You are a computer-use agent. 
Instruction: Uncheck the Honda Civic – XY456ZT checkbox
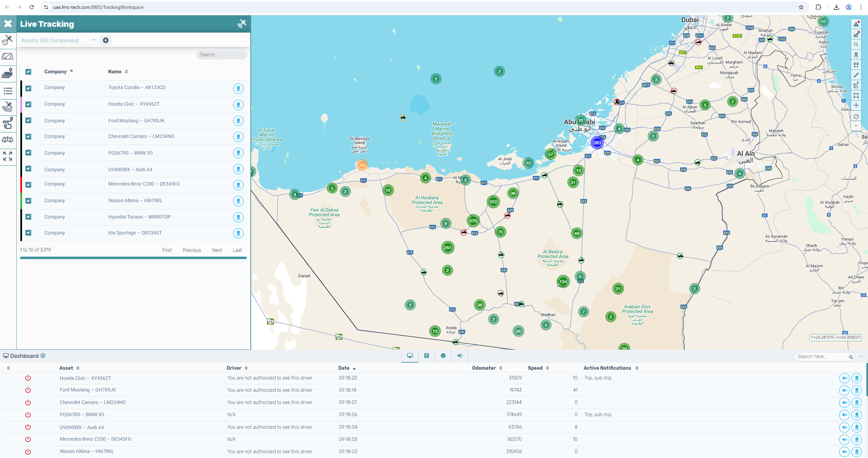coord(29,104)
